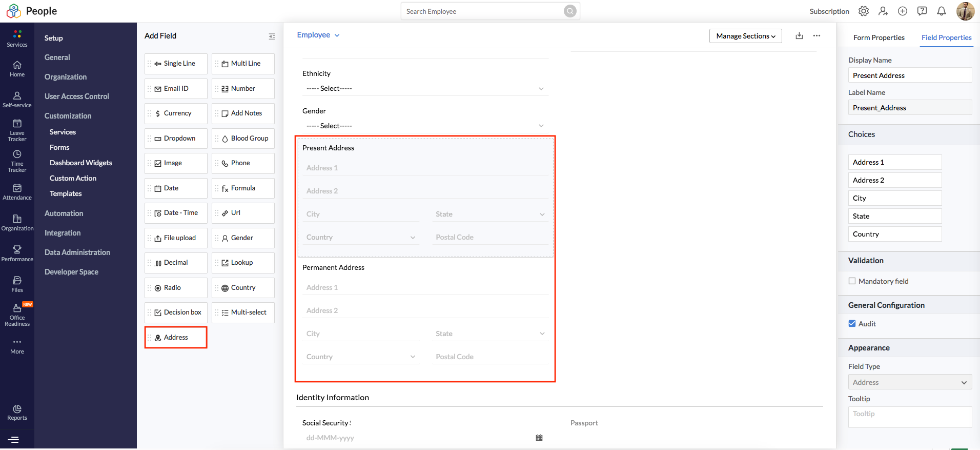980x450 pixels.
Task: Open Present Address State dropdown
Action: click(490, 214)
